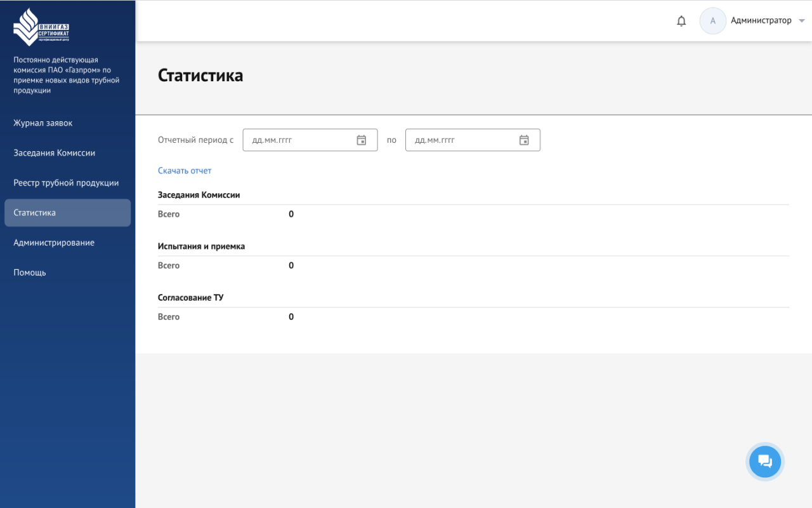Viewport: 812px width, 508px height.
Task: Click the Испытания и приемка section heading
Action: 201,246
